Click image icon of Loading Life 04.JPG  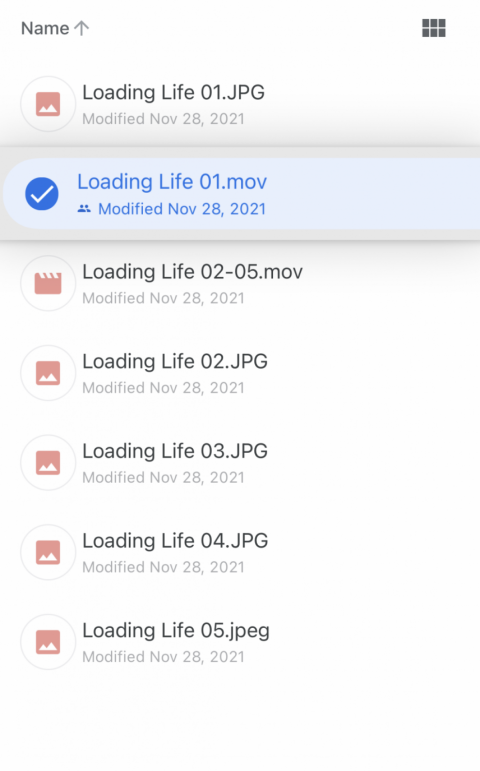click(x=48, y=552)
